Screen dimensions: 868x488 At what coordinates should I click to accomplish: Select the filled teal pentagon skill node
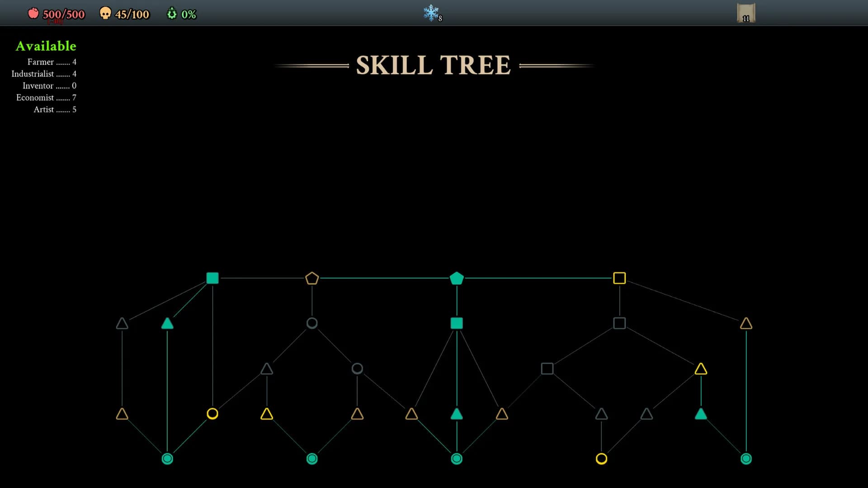tap(457, 278)
